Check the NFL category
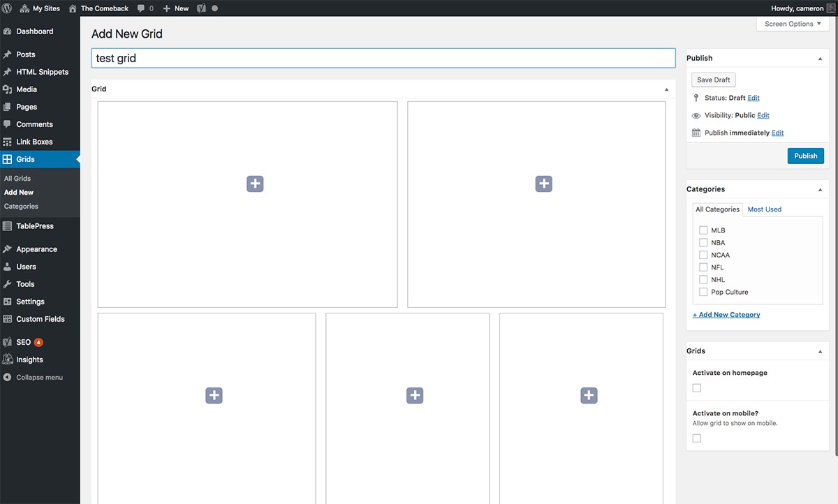This screenshot has width=838, height=504. coord(703,267)
